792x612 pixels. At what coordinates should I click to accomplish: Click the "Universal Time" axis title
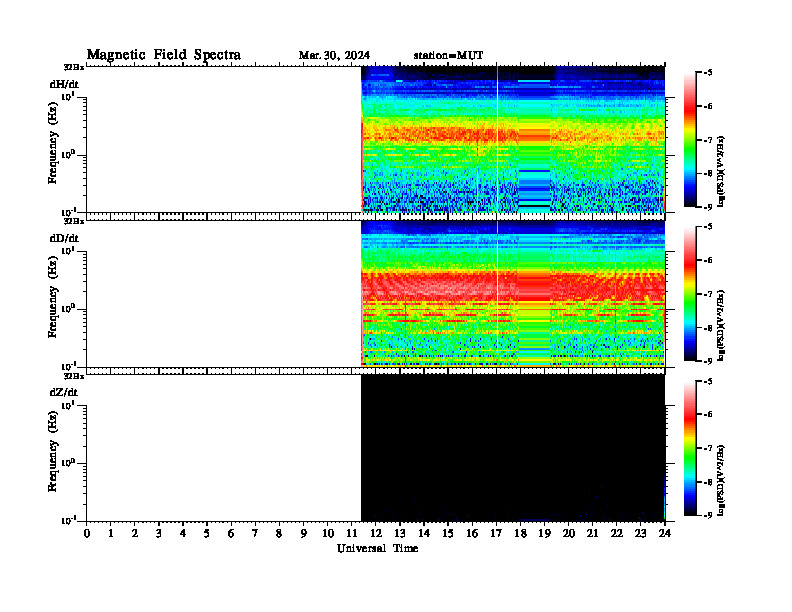(377, 548)
